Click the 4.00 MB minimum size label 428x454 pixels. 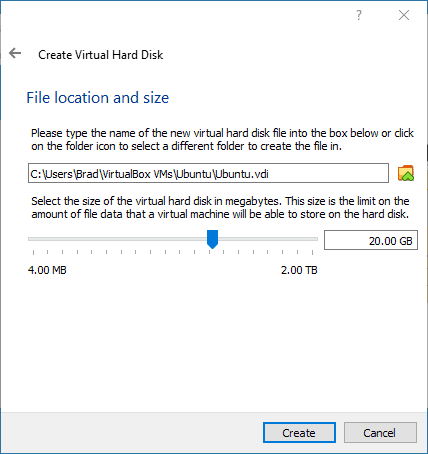pos(47,270)
